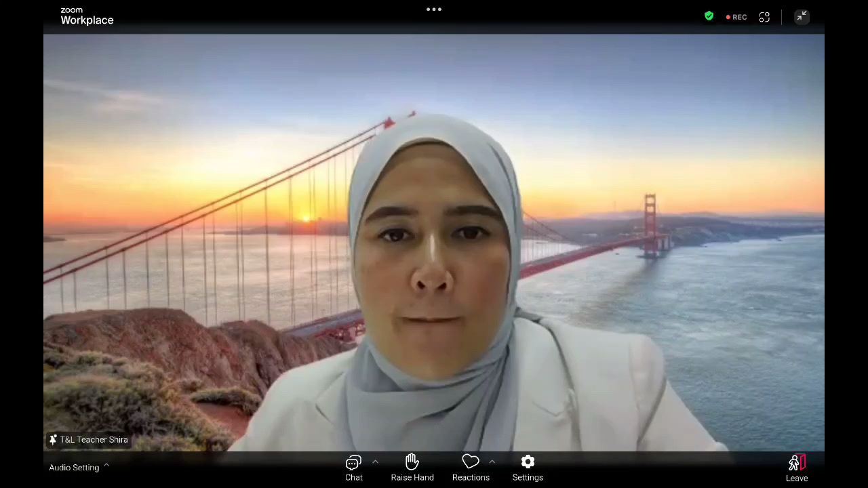
Task: Select T&L Teacher Shira's video feed
Action: (x=434, y=243)
